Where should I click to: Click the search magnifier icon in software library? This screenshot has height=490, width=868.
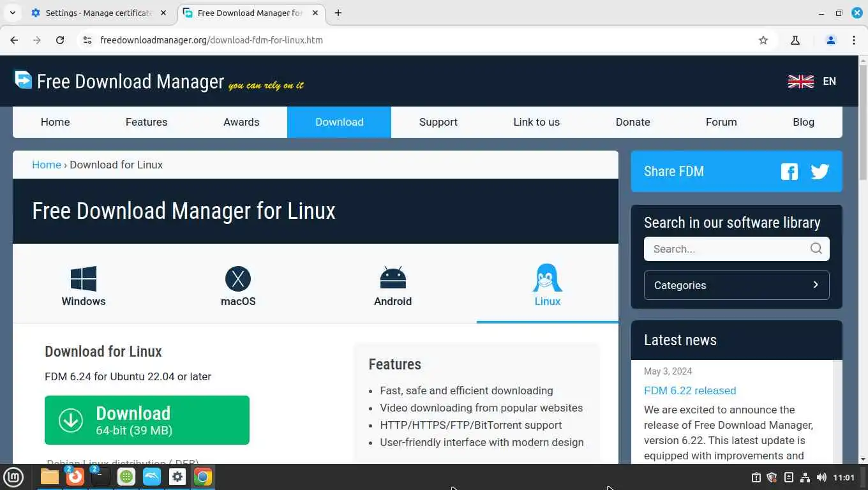[x=816, y=249]
